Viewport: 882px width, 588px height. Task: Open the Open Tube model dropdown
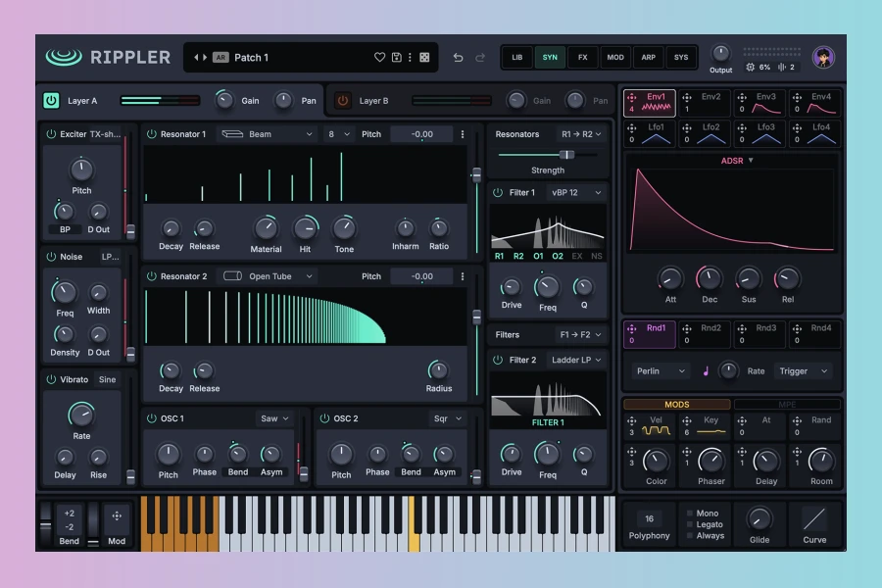[x=268, y=276]
